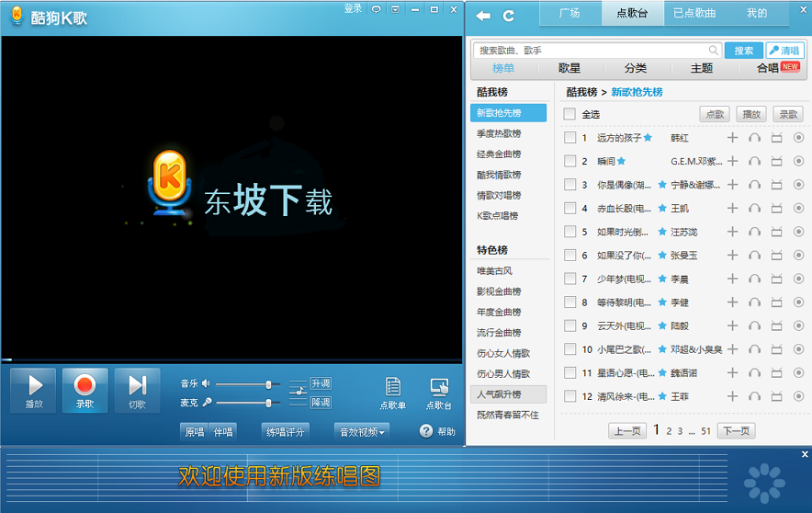This screenshot has width=812, height=513.
Task: Preview 如果没了你 with headphone icon
Action: pyautogui.click(x=754, y=255)
